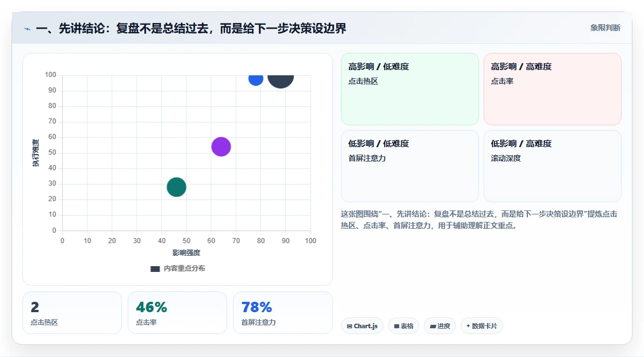Click the 数据卡片 chip star icon
Image resolution: width=644 pixels, height=357 pixels.
(468, 326)
